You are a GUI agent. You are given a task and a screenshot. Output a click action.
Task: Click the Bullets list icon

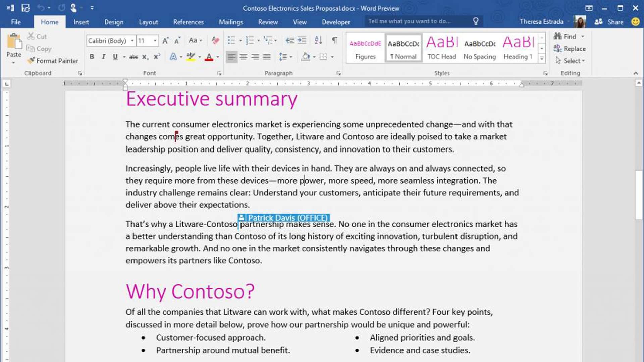click(231, 41)
